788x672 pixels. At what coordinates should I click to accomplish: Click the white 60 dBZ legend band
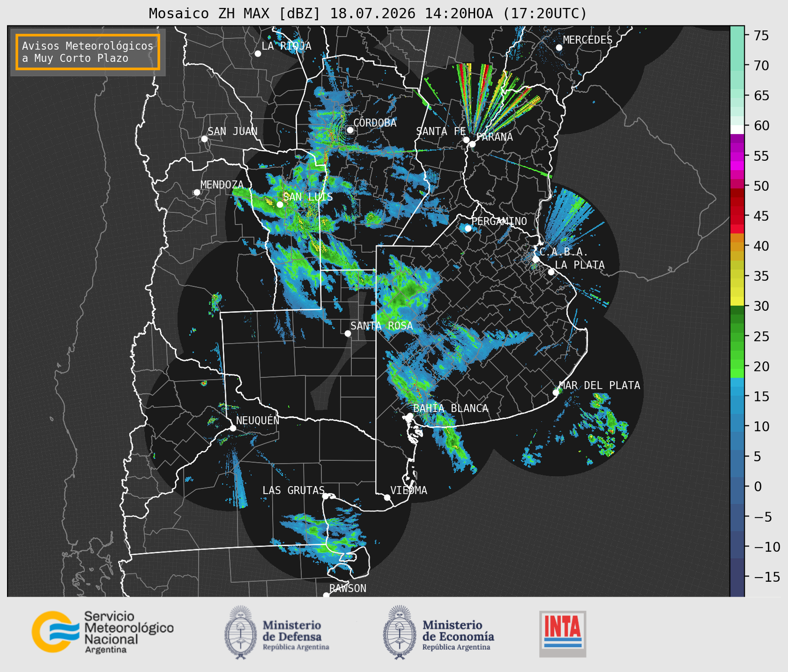tap(737, 129)
